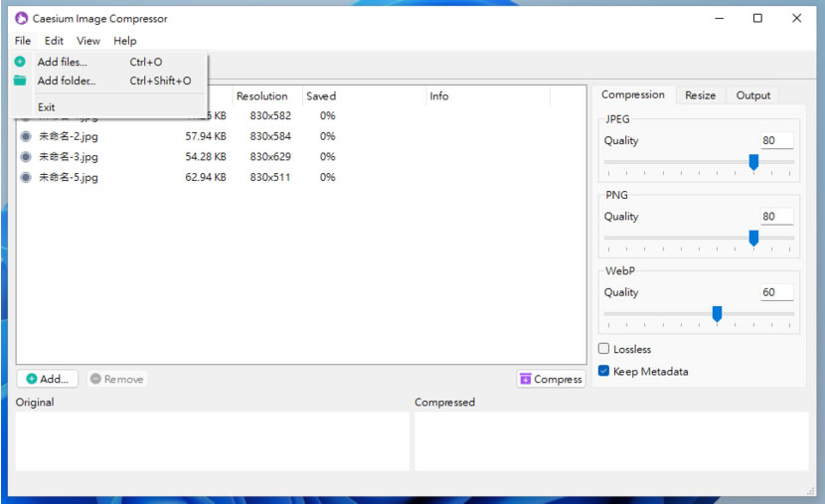Viewport: 825px width, 504px height.
Task: Sort by the Saved column header
Action: click(364, 96)
